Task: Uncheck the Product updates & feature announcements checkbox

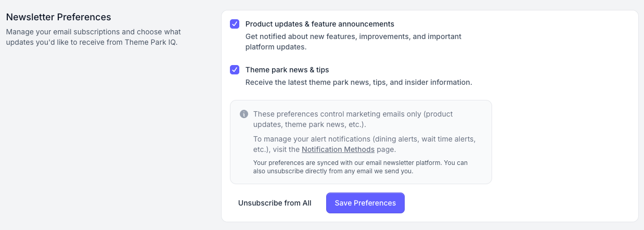Action: pos(235,24)
